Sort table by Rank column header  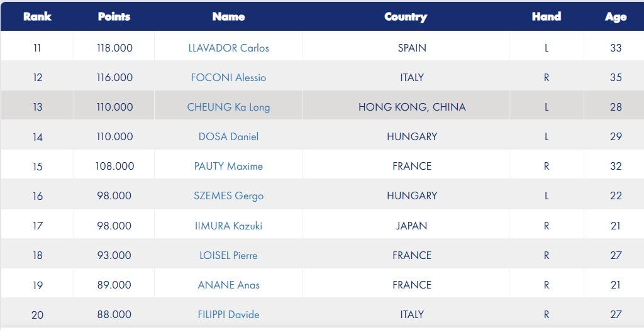point(37,16)
